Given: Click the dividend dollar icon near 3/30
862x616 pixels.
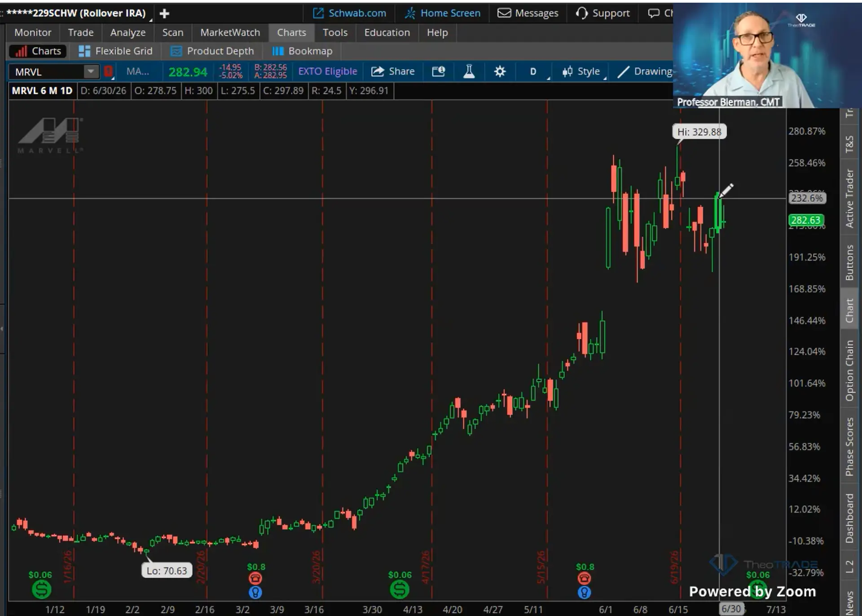Looking at the screenshot, I should pos(400,589).
